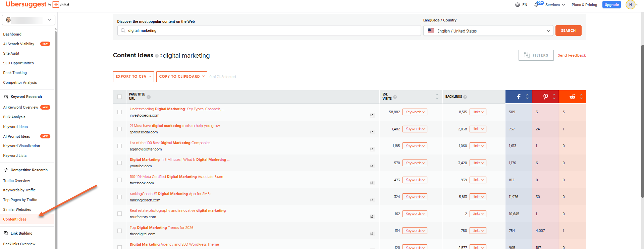Expand the Services menu
Viewport: 644px width, 249px height.
pyautogui.click(x=555, y=5)
